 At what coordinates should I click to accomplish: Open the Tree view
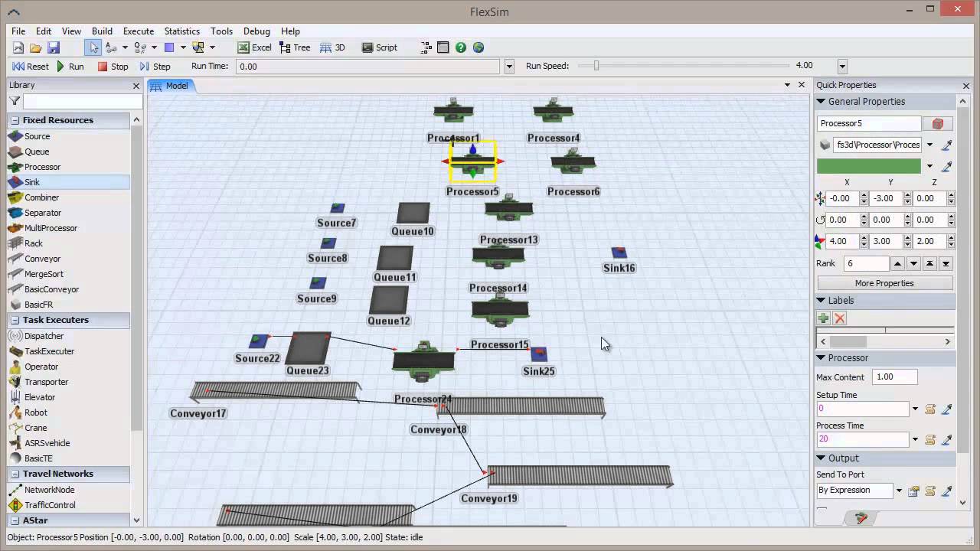(x=294, y=47)
